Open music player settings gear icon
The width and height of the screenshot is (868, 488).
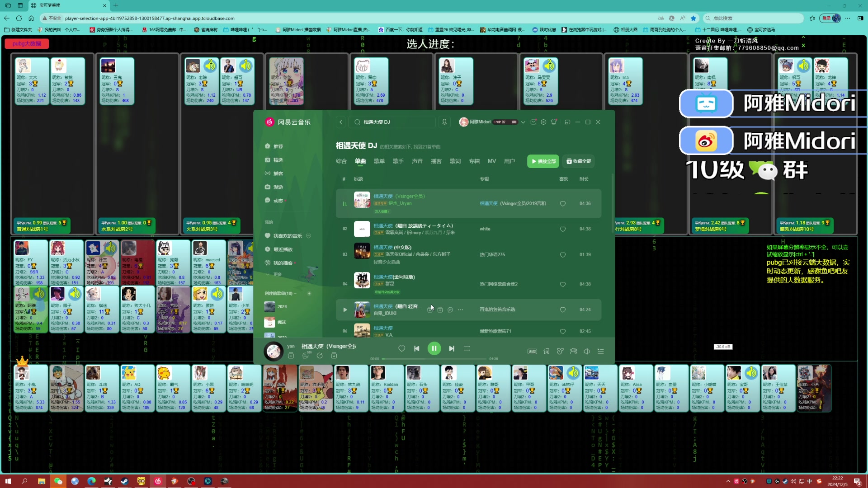(x=543, y=122)
